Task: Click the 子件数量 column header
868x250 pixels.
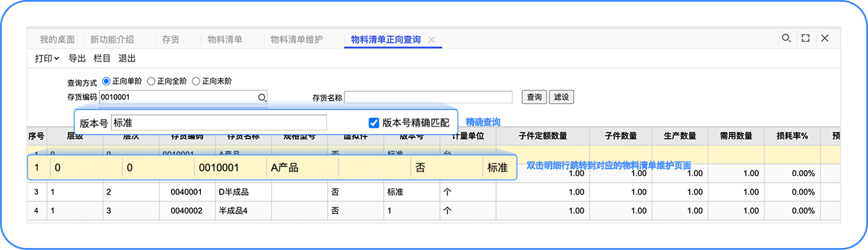Action: point(620,136)
